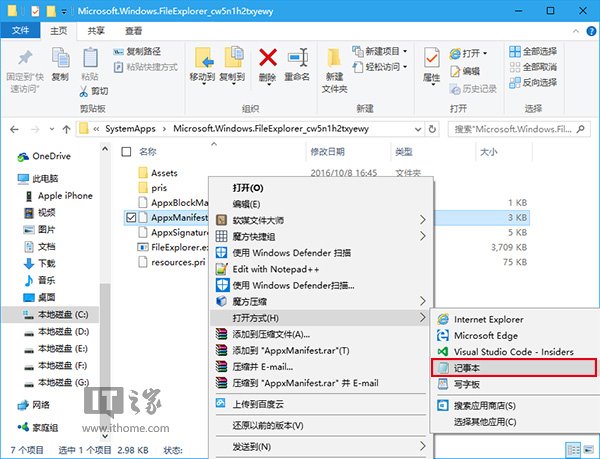Click navigation pane scroll up arrow

click(x=105, y=149)
